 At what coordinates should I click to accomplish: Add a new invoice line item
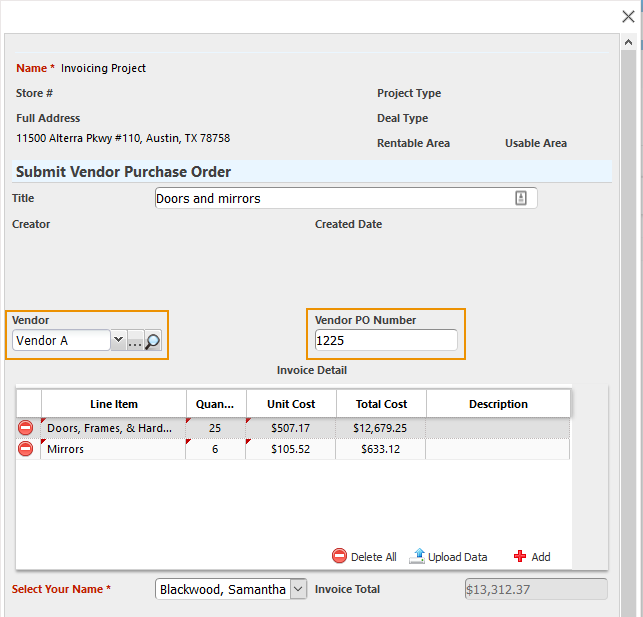pyautogui.click(x=532, y=556)
